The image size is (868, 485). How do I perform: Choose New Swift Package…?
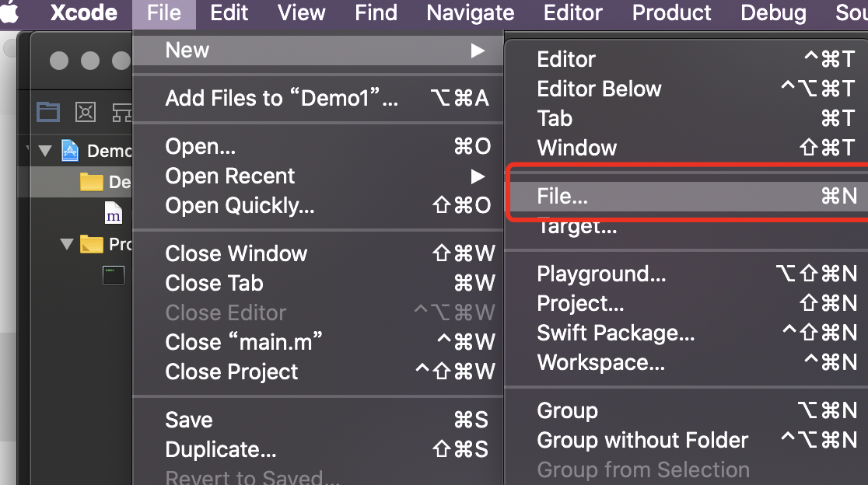pos(687,333)
